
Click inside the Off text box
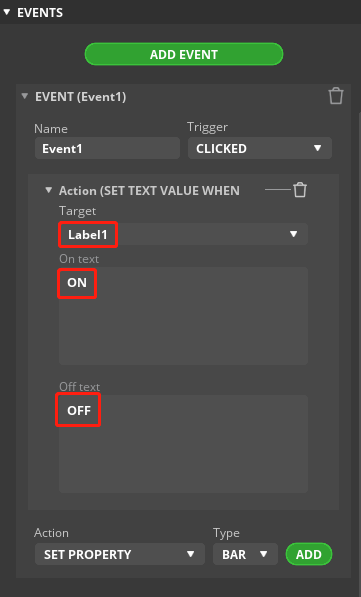[183, 444]
